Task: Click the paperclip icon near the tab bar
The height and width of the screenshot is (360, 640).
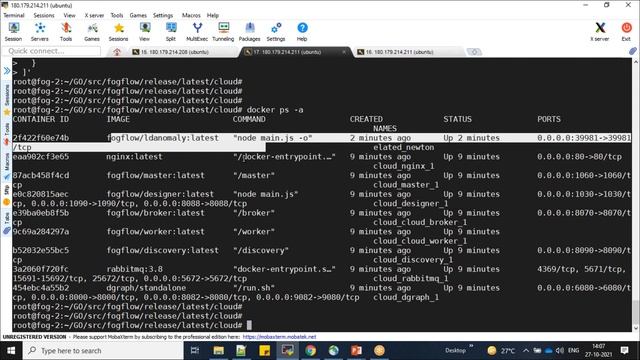Action: [x=633, y=51]
